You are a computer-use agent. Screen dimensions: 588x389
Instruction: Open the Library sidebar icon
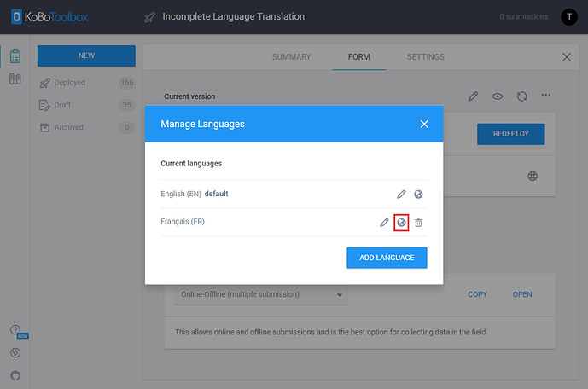point(15,78)
